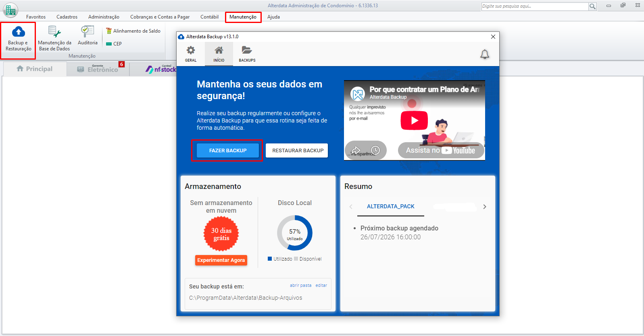The width and height of the screenshot is (644, 336).
Task: Switch to the Principal tab
Action: [35, 69]
